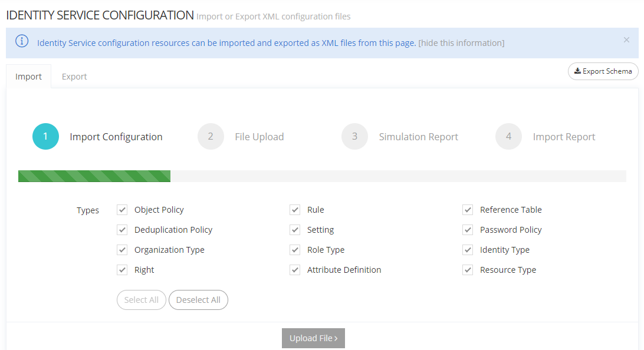Click the green striped progress bar
The height and width of the screenshot is (350, 644).
[94, 176]
